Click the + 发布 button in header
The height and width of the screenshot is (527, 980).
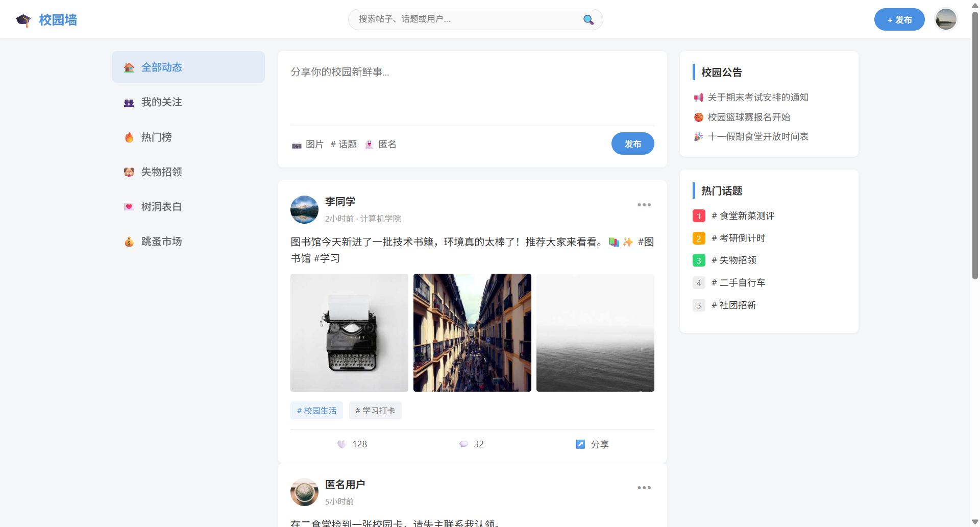point(899,19)
